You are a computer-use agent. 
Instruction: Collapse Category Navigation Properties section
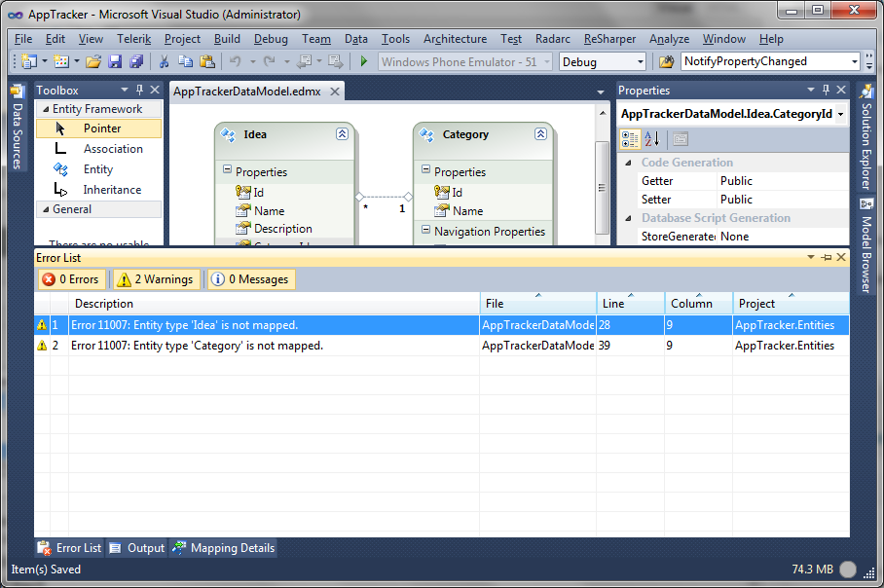425,229
